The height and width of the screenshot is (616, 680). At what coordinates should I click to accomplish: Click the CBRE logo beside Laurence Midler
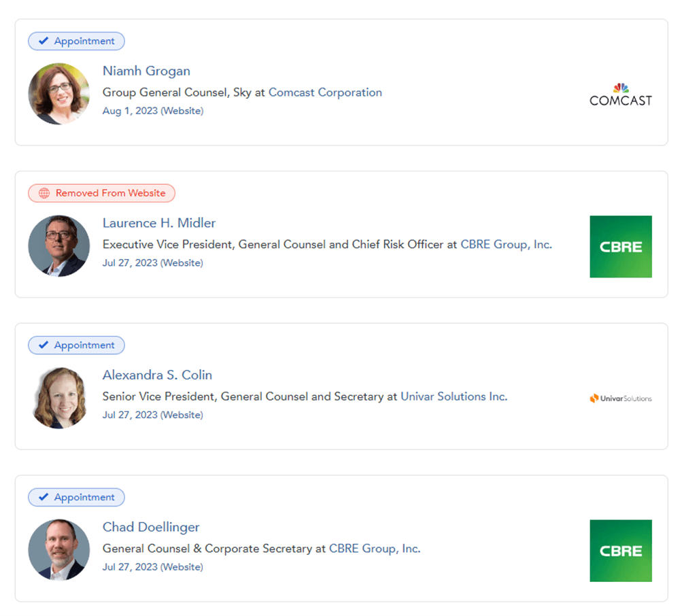click(x=620, y=247)
